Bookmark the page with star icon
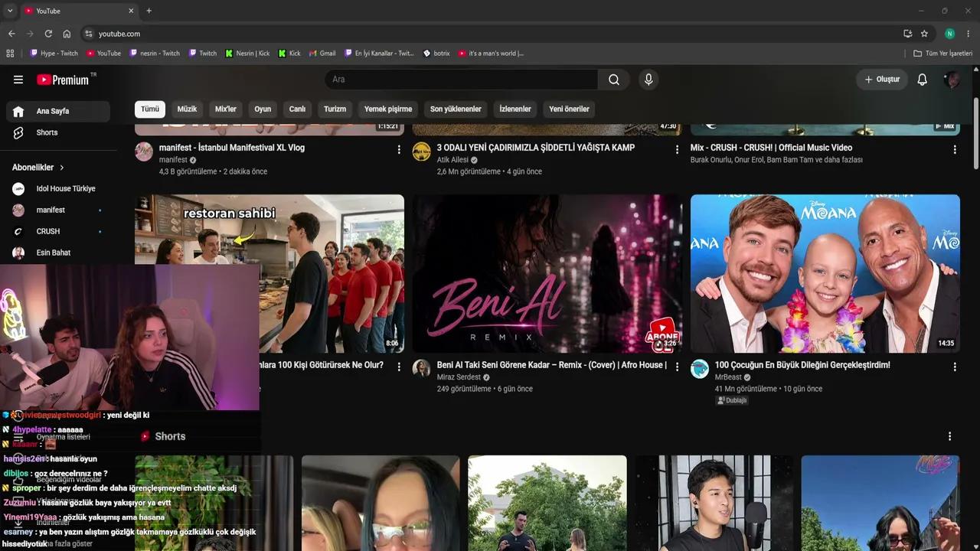 click(924, 34)
